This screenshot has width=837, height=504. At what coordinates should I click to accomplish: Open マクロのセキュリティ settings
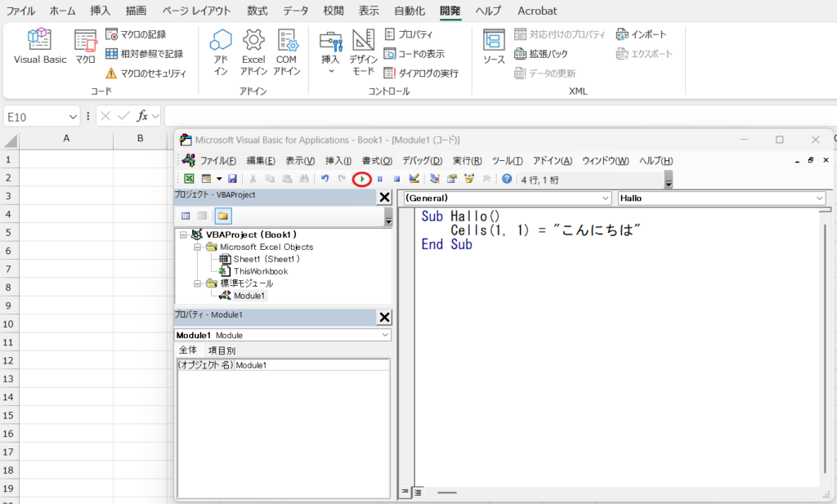pyautogui.click(x=145, y=73)
